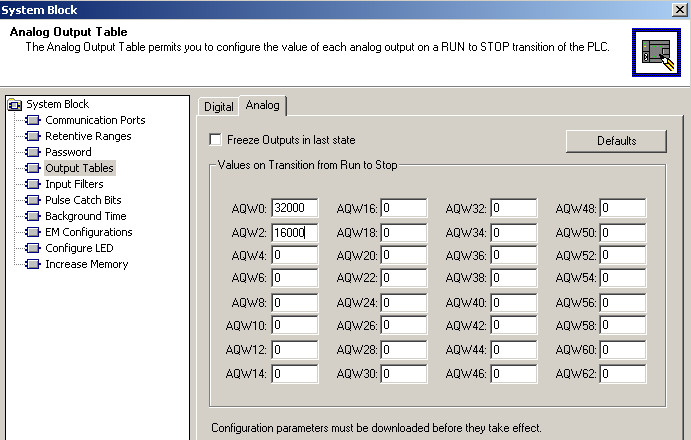Open Increase Memory tree entry
The height and width of the screenshot is (440, 691).
click(86, 264)
